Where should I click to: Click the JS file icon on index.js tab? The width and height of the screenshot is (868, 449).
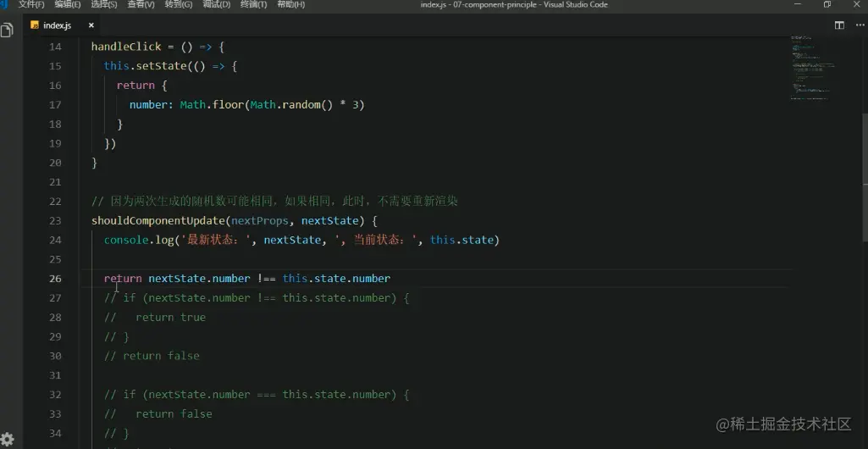pos(35,25)
